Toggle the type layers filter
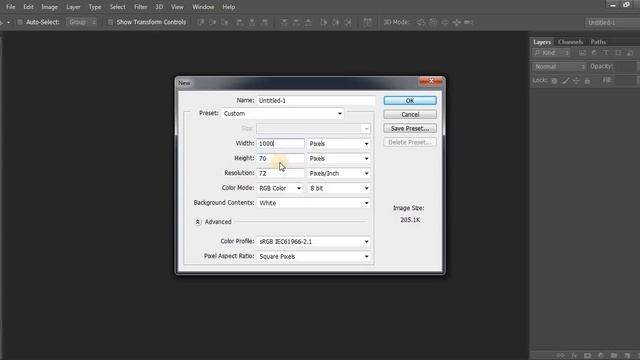The image size is (640, 360). [606, 53]
